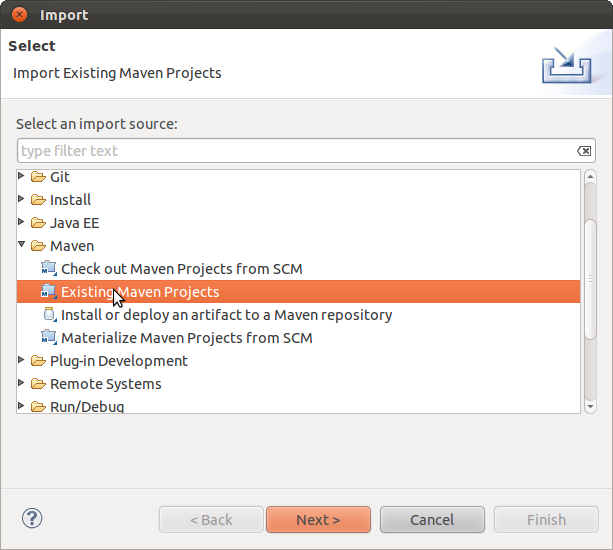Image resolution: width=613 pixels, height=550 pixels.
Task: Click the Git folder icon
Action: [38, 177]
